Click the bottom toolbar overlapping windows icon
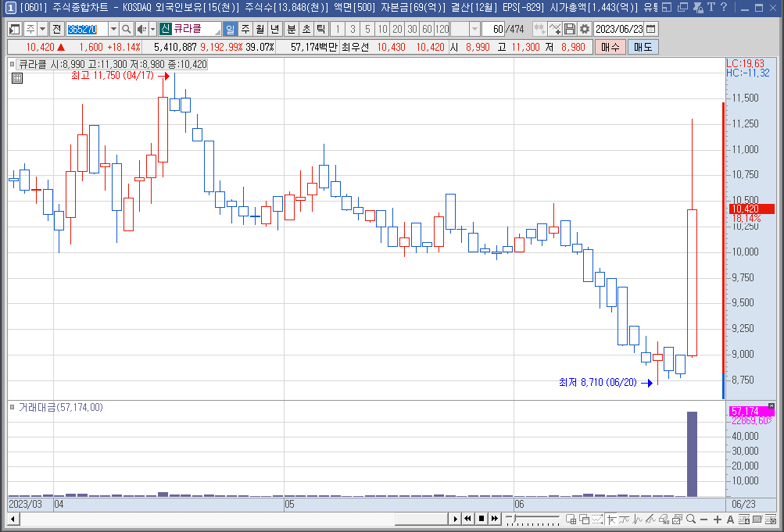This screenshot has height=532, width=784. click(x=584, y=520)
